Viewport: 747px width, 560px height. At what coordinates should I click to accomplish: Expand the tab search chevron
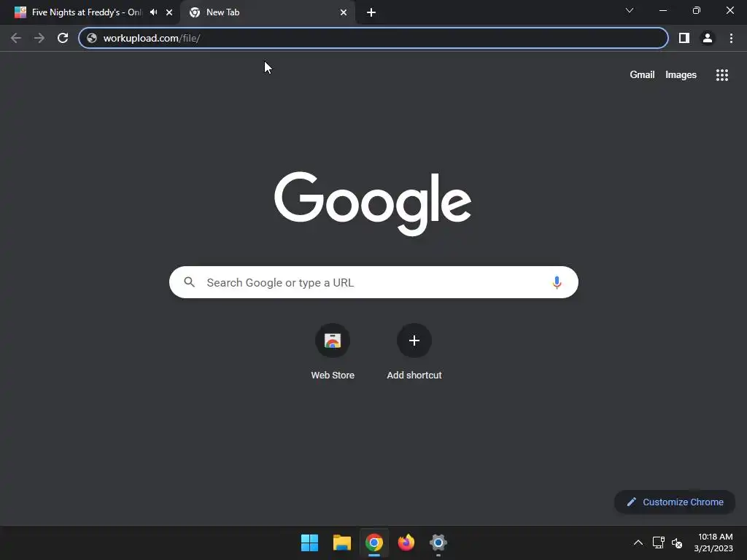[630, 10]
